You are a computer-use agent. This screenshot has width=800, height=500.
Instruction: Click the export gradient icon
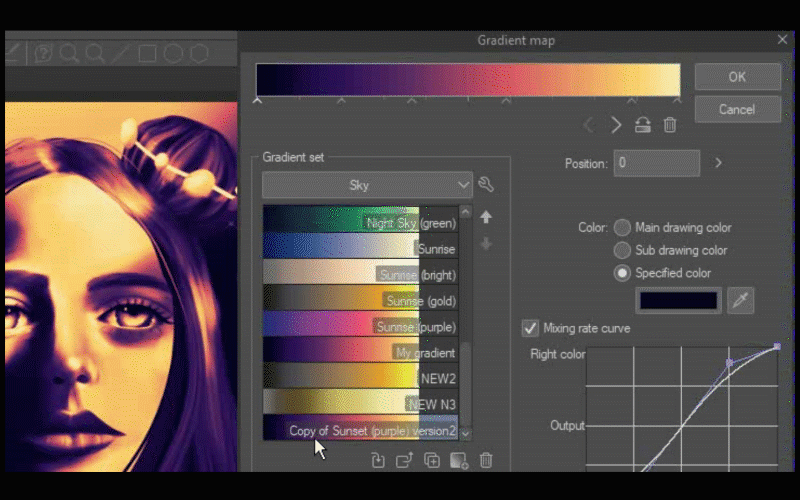(404, 461)
